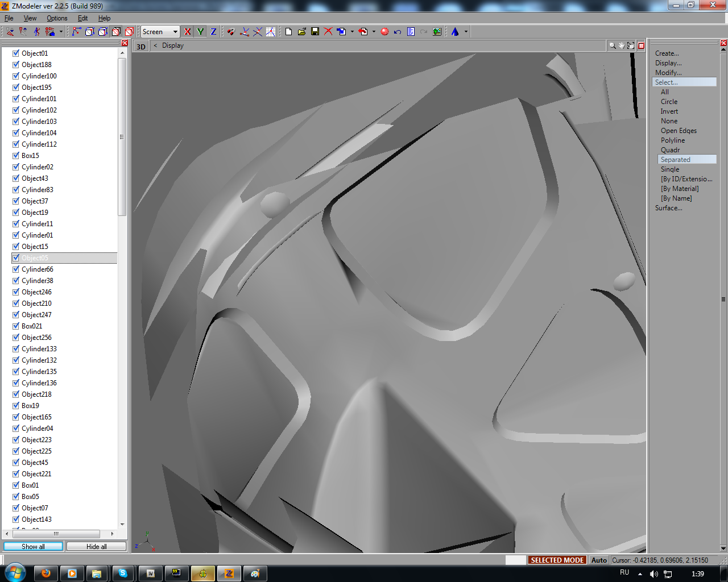The width and height of the screenshot is (728, 582).
Task: Save the scene with floppy icon
Action: pos(315,32)
